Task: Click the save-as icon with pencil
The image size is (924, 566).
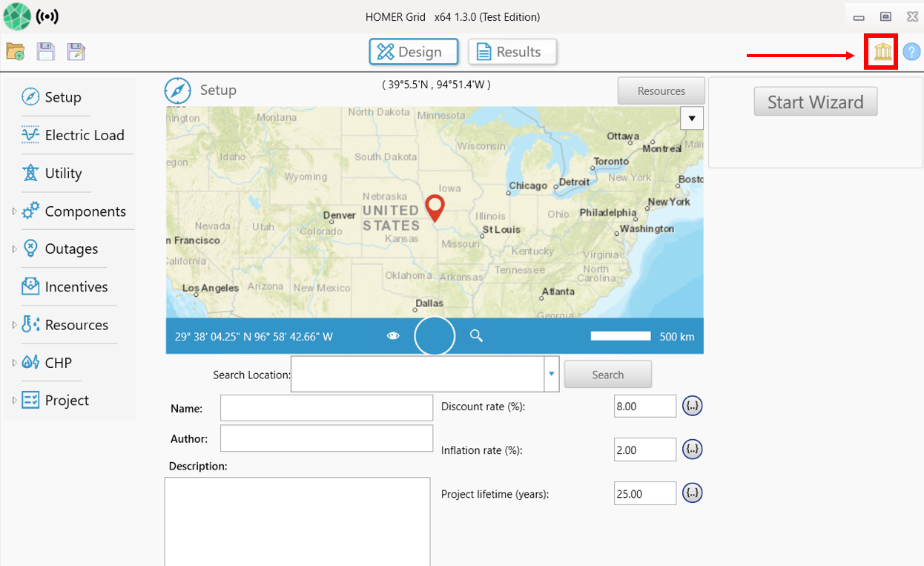Action: [76, 51]
